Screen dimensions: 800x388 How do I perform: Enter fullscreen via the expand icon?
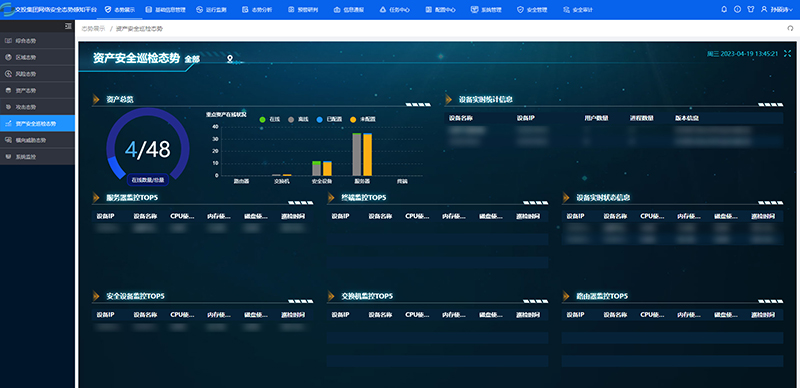click(787, 53)
